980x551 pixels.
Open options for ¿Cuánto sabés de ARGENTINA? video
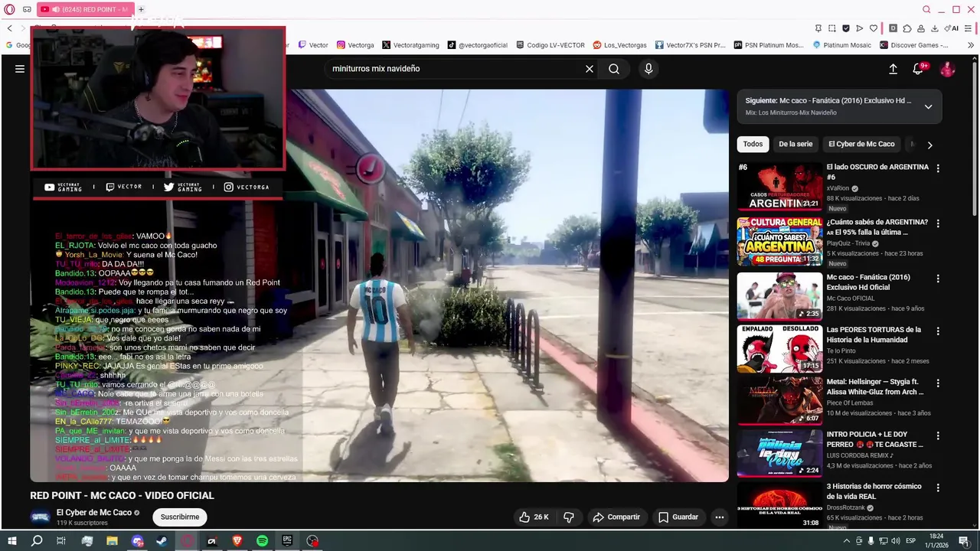pyautogui.click(x=938, y=223)
